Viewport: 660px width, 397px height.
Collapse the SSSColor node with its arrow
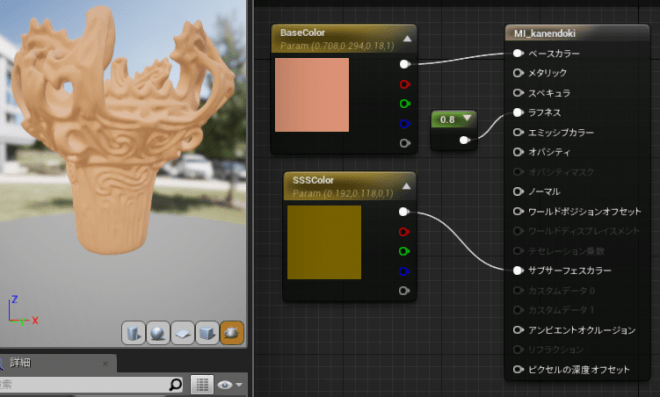click(406, 186)
